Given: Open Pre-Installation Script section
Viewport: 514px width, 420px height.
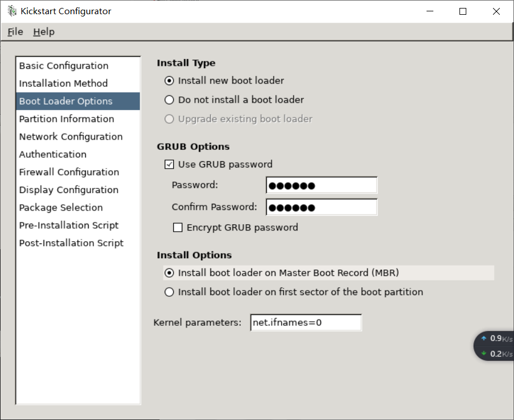Looking at the screenshot, I should tap(78, 225).
